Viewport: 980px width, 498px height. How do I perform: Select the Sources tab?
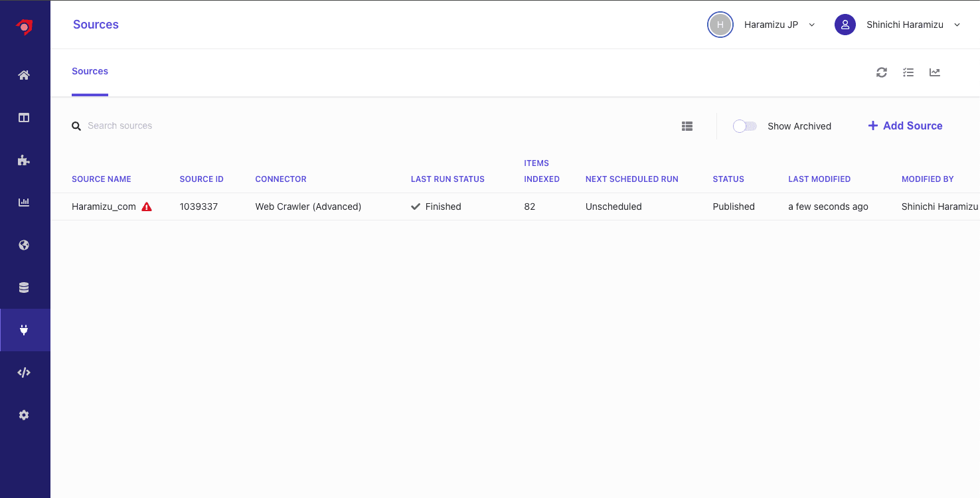click(90, 71)
